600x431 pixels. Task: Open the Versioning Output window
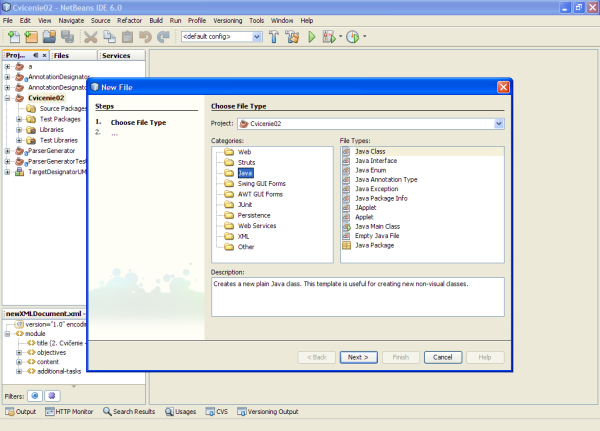[x=267, y=412]
